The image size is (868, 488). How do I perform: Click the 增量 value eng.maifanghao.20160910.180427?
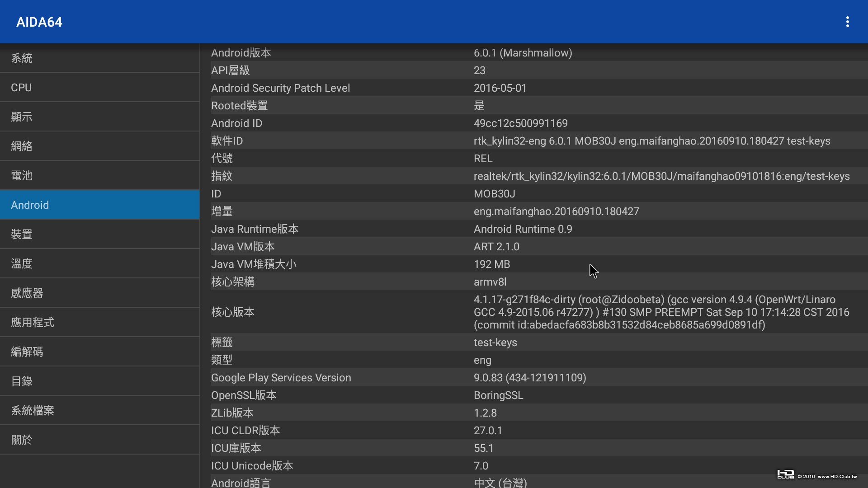click(557, 211)
